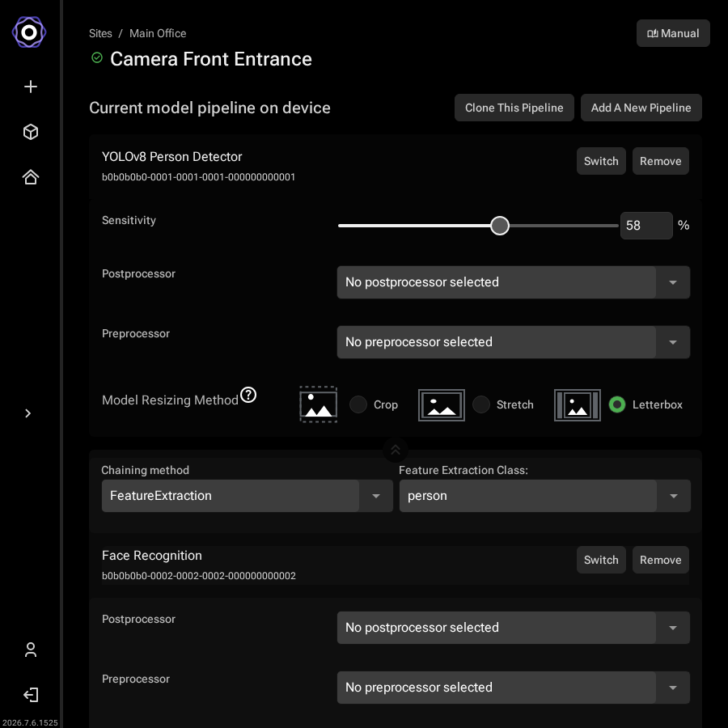Select the Stretch radio button
The width and height of the screenshot is (728, 728).
coord(481,404)
